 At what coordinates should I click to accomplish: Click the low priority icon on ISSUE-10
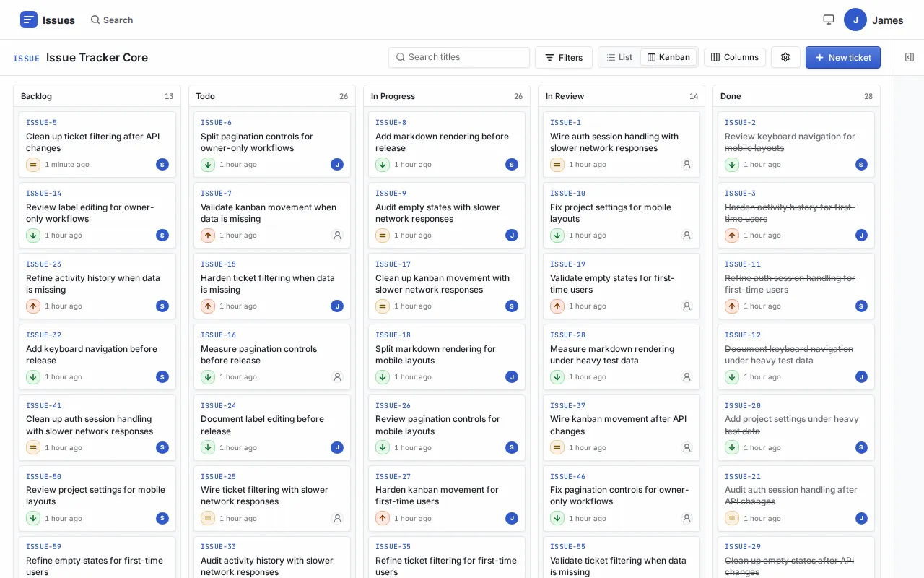click(x=557, y=236)
